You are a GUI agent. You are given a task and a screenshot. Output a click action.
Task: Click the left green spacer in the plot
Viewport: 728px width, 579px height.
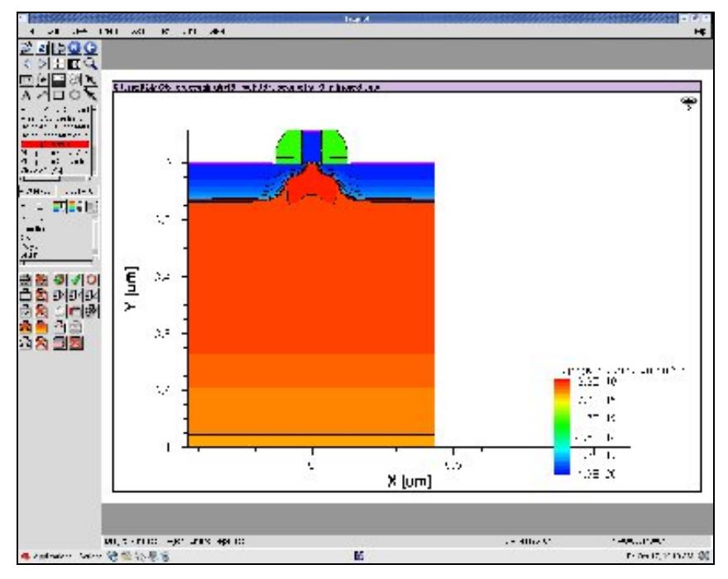(x=289, y=148)
